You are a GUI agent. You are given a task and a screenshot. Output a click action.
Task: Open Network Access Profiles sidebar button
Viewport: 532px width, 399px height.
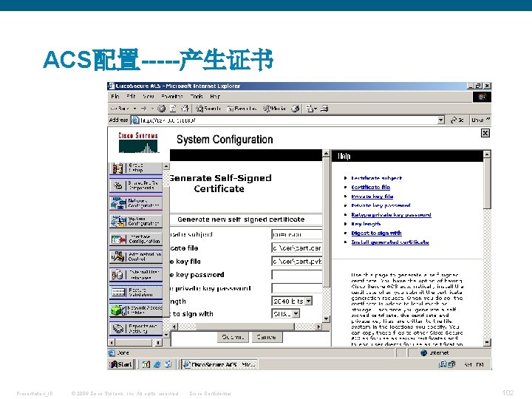coord(136,310)
